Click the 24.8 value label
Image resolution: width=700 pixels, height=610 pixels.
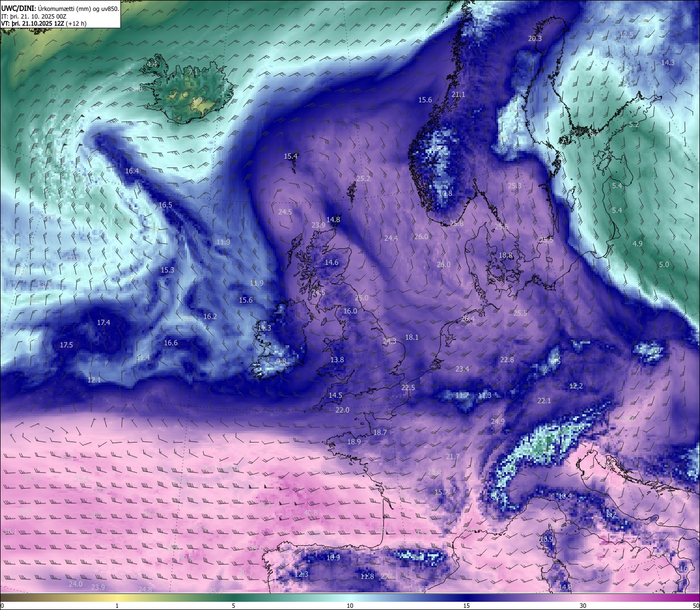(145, 590)
